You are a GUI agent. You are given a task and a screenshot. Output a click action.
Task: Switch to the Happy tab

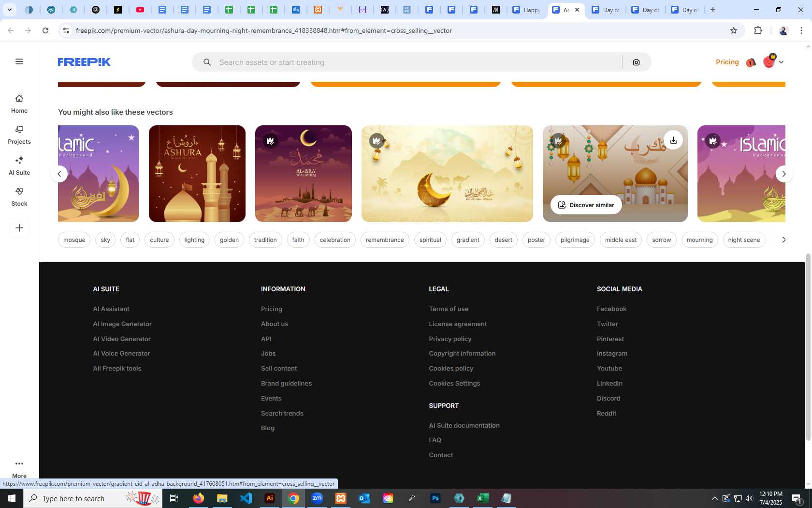(527, 10)
